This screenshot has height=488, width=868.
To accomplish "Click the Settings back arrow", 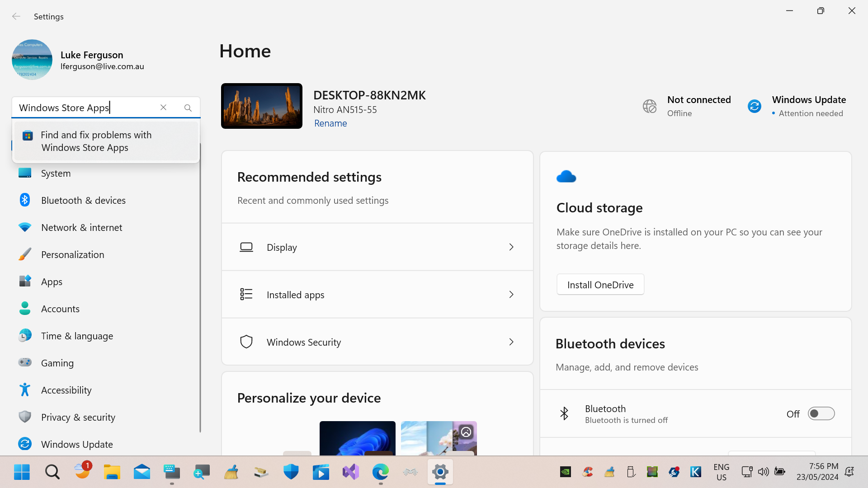I will pos(16,16).
